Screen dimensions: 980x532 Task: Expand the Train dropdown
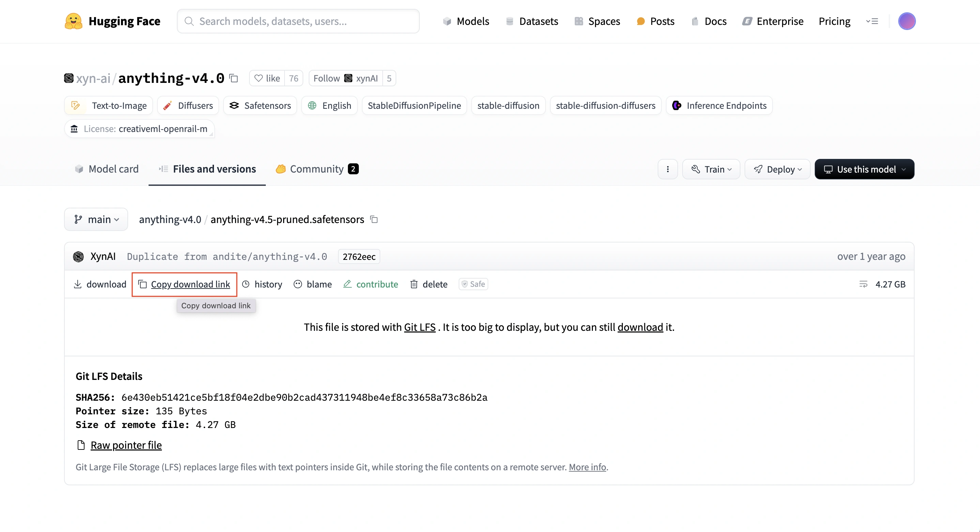click(x=711, y=169)
